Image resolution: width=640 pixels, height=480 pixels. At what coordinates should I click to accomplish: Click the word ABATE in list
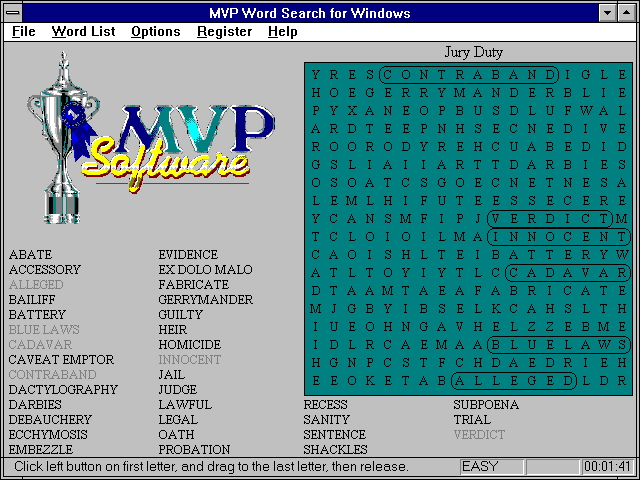pyautogui.click(x=30, y=255)
